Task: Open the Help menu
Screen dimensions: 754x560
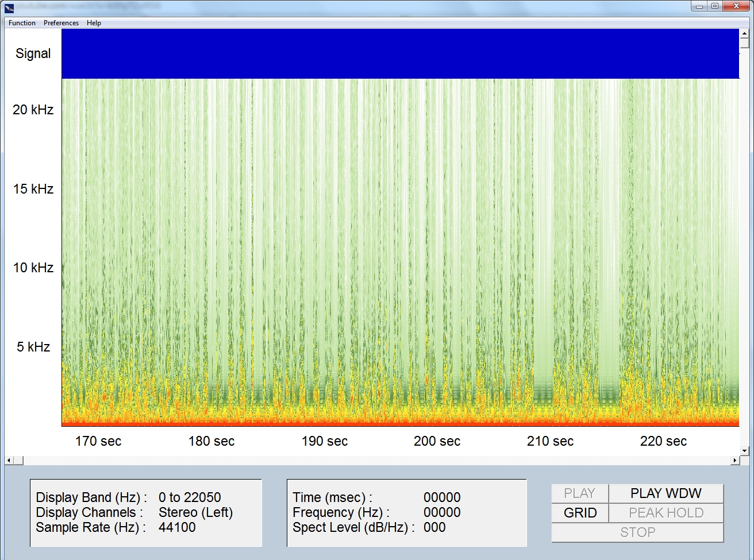Action: click(x=94, y=23)
